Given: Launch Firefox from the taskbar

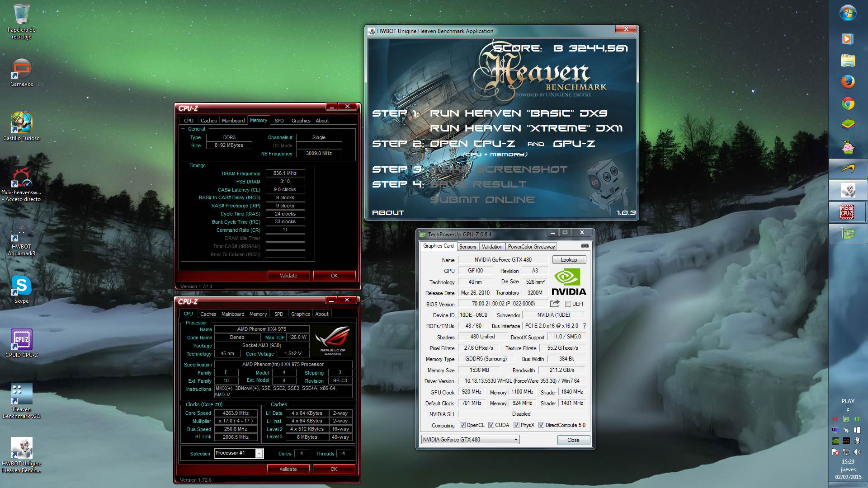Looking at the screenshot, I should click(848, 82).
